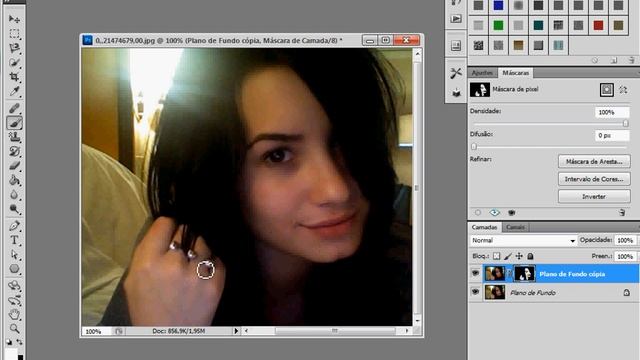
Task: Delete mask trash icon in Máscaras panel
Action: click(622, 213)
